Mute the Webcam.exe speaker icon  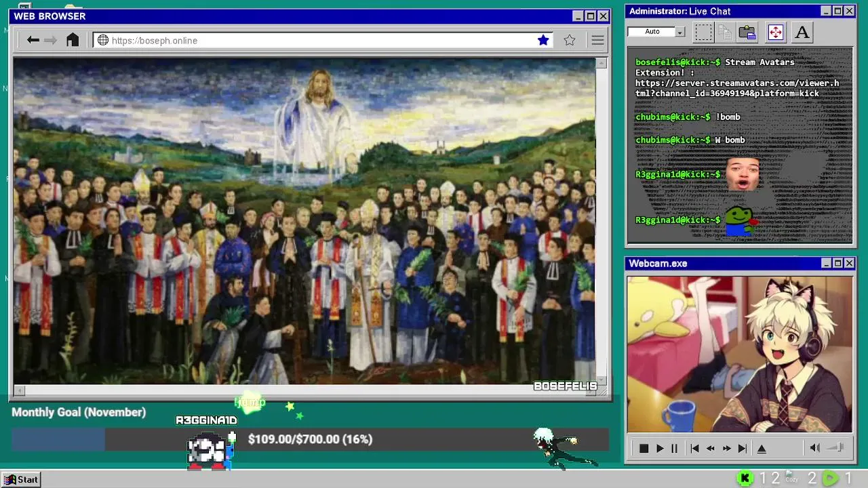(815, 447)
